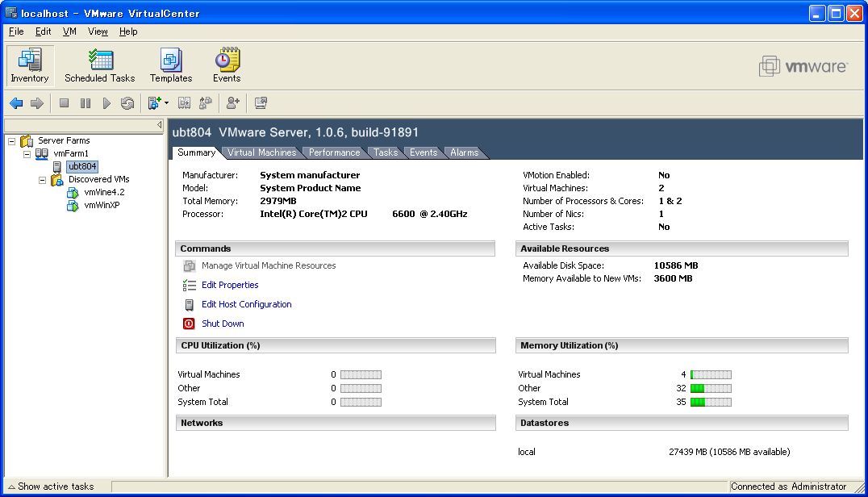The height and width of the screenshot is (497, 868).
Task: Click the Shut Down link
Action: click(x=223, y=324)
